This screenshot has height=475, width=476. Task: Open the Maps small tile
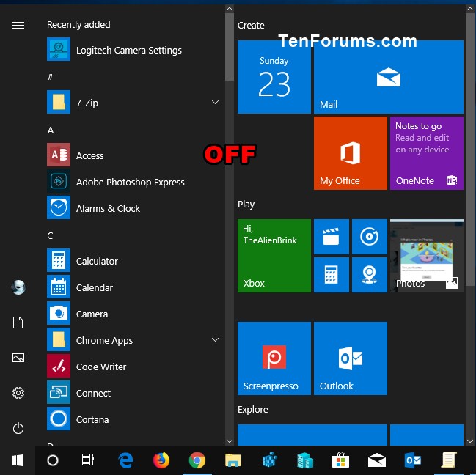tap(370, 275)
